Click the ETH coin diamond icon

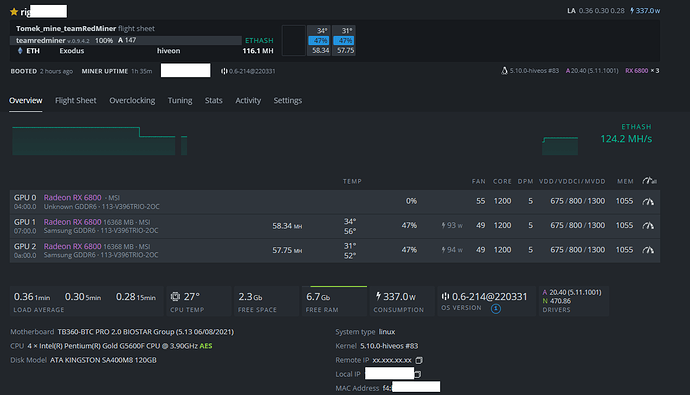click(x=20, y=51)
